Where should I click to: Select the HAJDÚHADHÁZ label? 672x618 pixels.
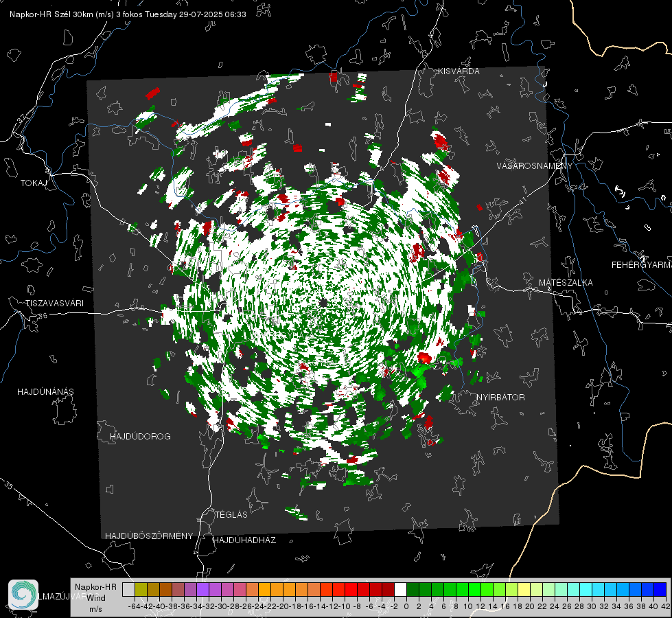coord(244,540)
